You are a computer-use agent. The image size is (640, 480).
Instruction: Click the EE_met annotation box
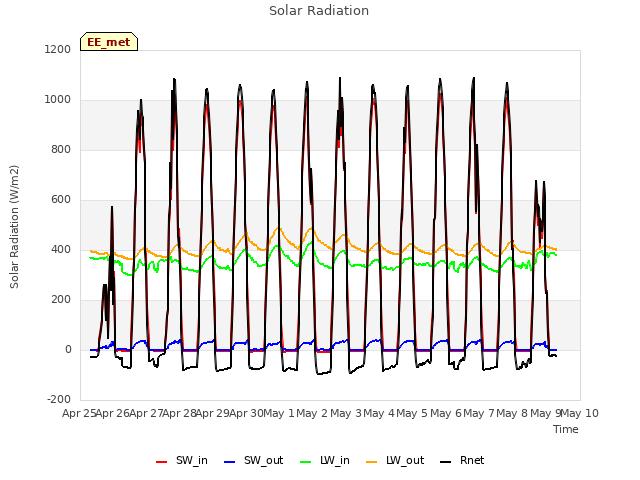(x=109, y=42)
